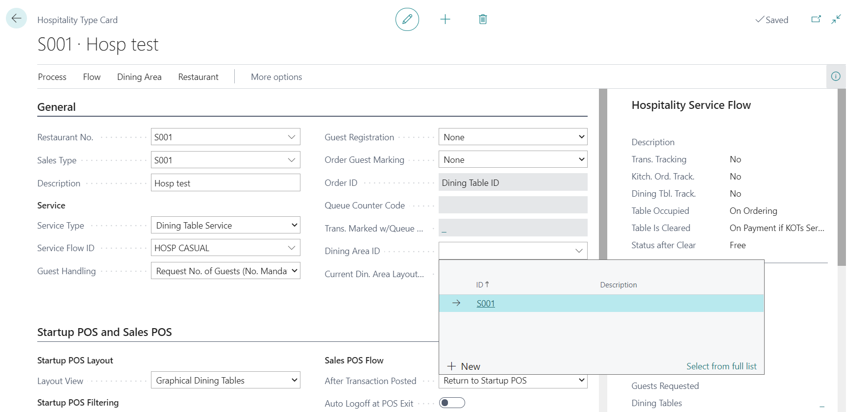Viewport: 868px width, 412px height.
Task: Expand the Restaurant No. dropdown
Action: coord(291,137)
